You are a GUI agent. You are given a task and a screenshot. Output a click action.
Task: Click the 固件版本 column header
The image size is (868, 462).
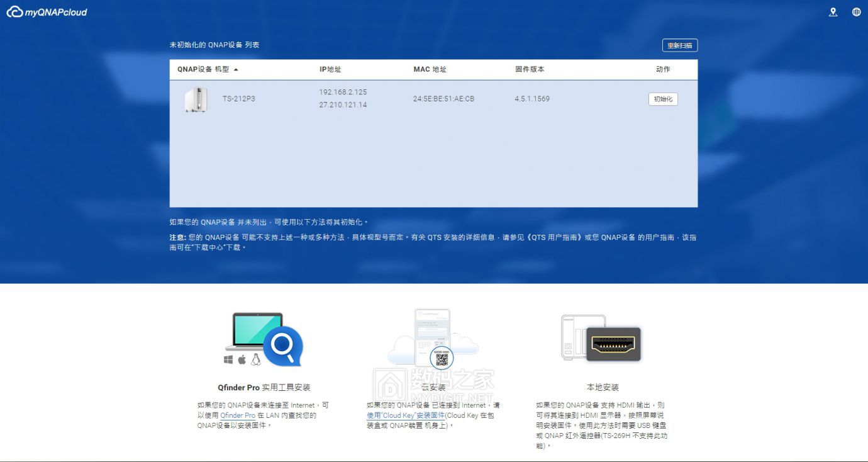(x=530, y=69)
